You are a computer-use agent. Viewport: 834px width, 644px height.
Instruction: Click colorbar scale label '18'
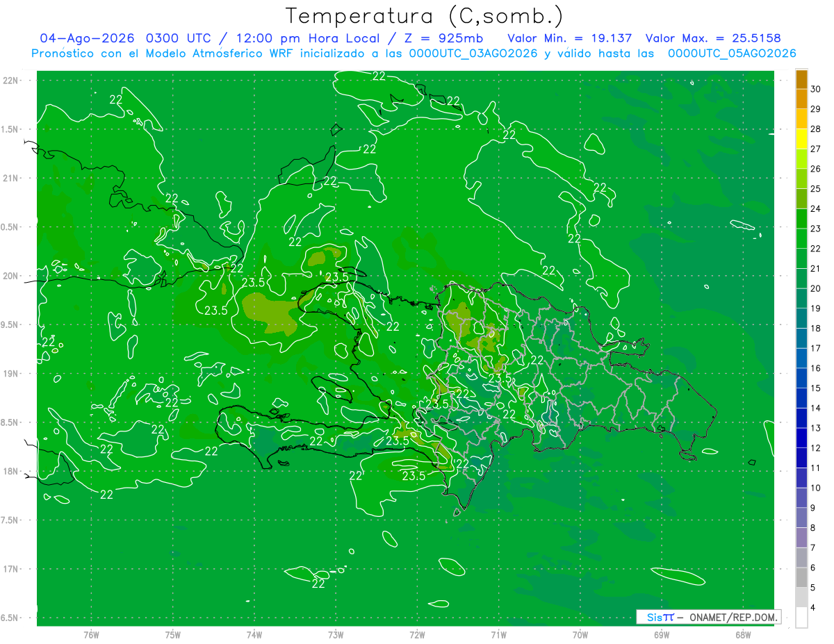point(816,329)
